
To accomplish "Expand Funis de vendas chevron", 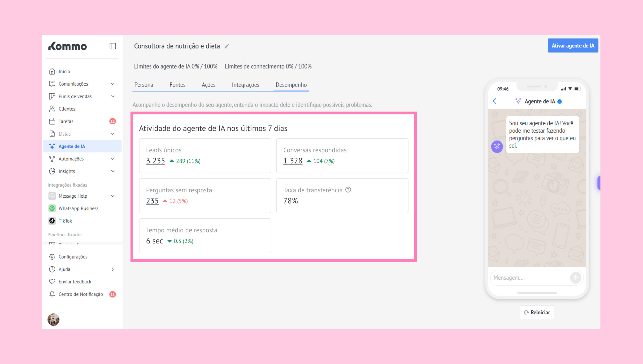I will tap(113, 96).
